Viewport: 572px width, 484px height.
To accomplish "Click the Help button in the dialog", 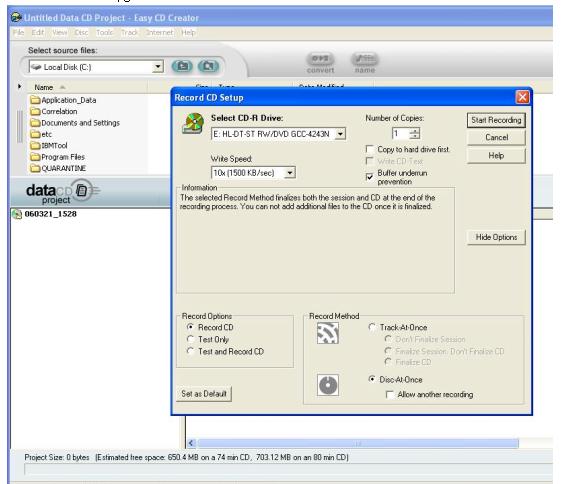I will pyautogui.click(x=496, y=156).
